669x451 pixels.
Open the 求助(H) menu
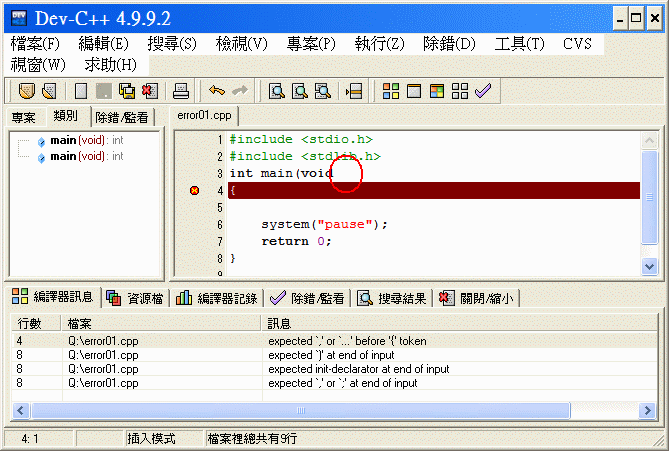click(111, 65)
